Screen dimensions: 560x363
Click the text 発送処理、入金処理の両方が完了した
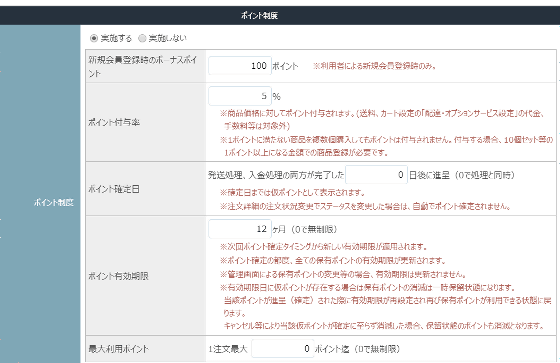276,175
